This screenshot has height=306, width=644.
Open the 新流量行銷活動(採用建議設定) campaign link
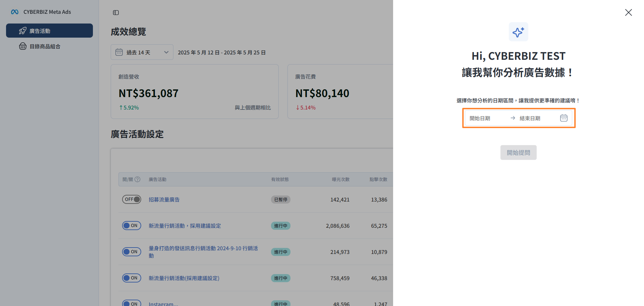click(x=184, y=278)
